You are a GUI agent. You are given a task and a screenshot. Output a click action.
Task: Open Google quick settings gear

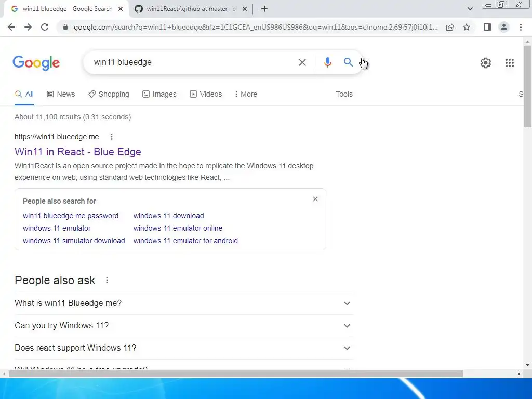click(x=486, y=63)
